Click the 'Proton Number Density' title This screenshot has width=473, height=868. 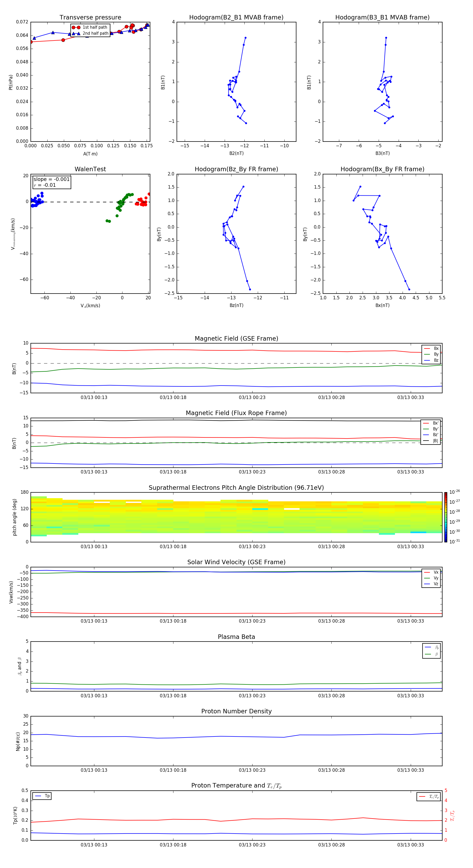pos(236,711)
